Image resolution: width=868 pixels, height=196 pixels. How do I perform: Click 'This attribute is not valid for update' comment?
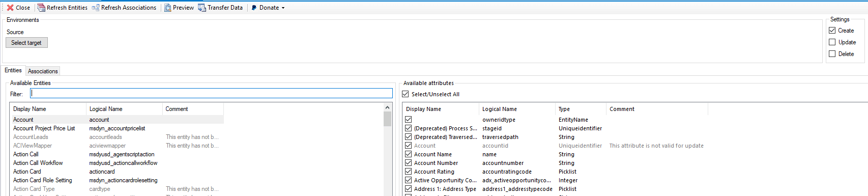[x=656, y=146]
